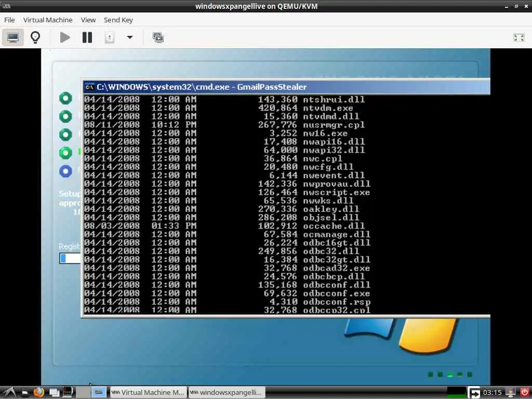Click the odbcconf.rsp file line
The image size is (532, 399).
(228, 302)
